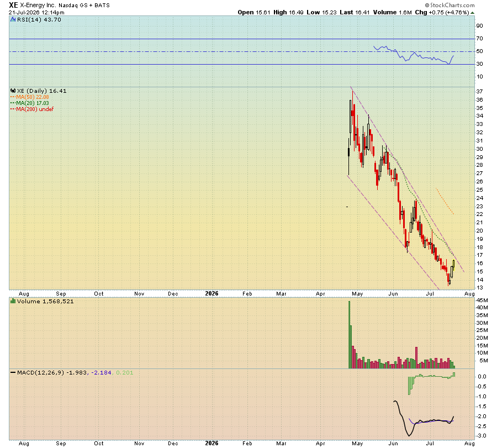This screenshot has height=448, width=497.
Task: Click the May label on price panel axis
Action: coord(357,294)
